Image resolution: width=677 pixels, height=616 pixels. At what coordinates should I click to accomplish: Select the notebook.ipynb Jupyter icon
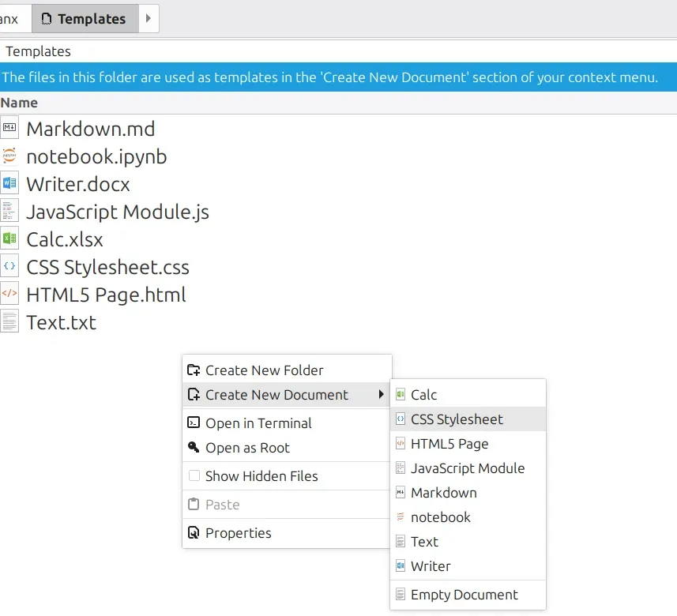coord(9,156)
